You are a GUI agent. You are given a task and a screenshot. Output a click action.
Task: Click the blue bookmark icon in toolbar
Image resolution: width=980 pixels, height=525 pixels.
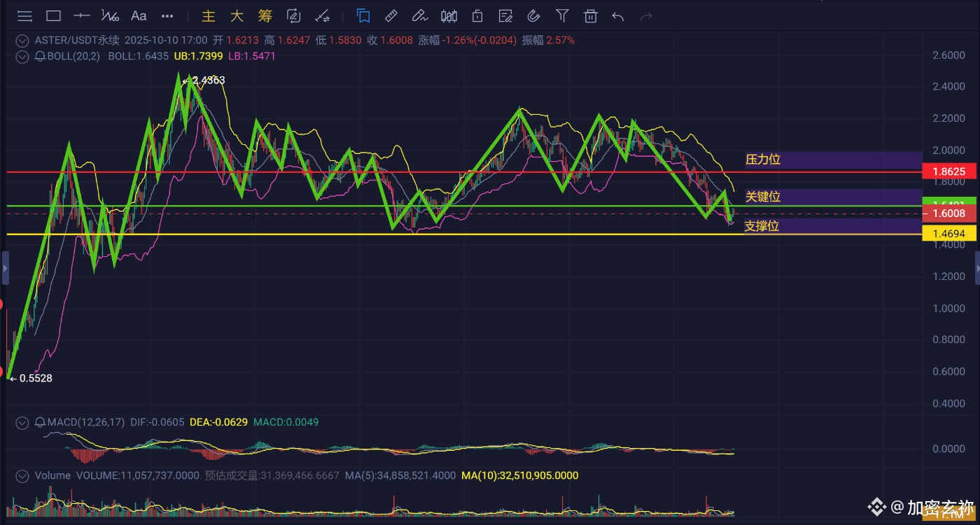[x=363, y=15]
